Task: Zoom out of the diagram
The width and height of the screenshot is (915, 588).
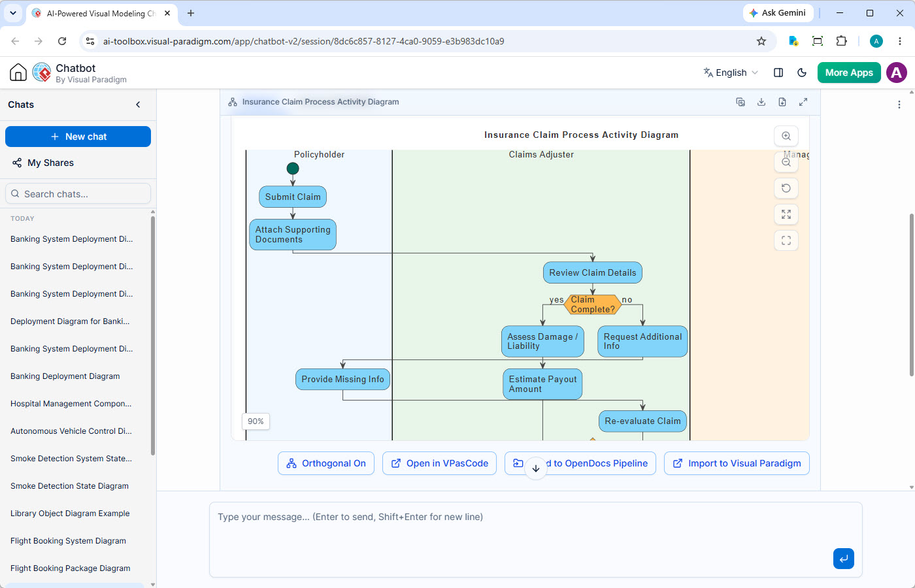Action: coord(786,162)
